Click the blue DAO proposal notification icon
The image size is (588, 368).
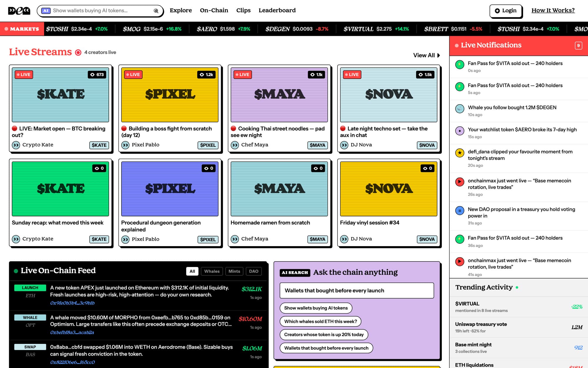click(x=460, y=210)
